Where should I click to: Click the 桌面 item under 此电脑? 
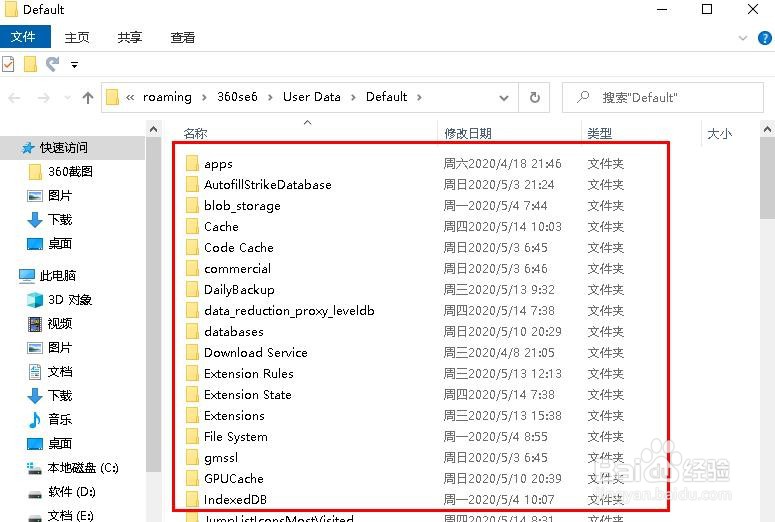point(60,444)
